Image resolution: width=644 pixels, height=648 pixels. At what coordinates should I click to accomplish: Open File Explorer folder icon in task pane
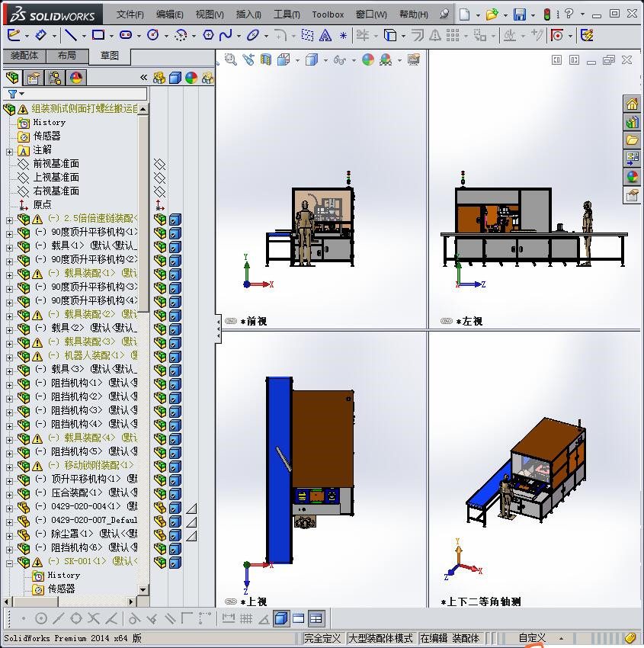pos(632,140)
